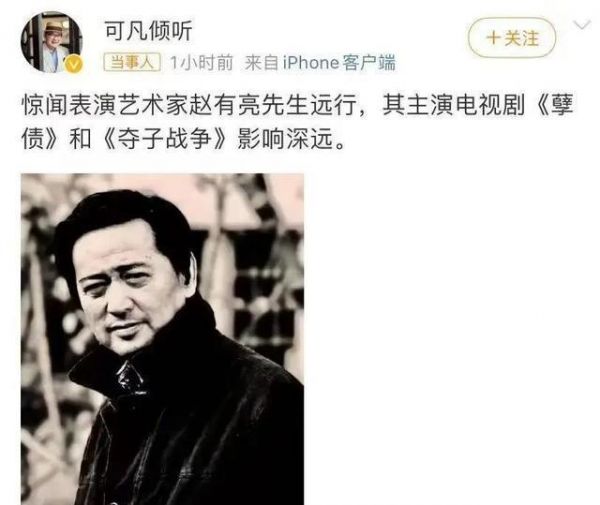Open the 可凡倾听 profile avatar
Screen dimensions: 600x505
[x=51, y=42]
